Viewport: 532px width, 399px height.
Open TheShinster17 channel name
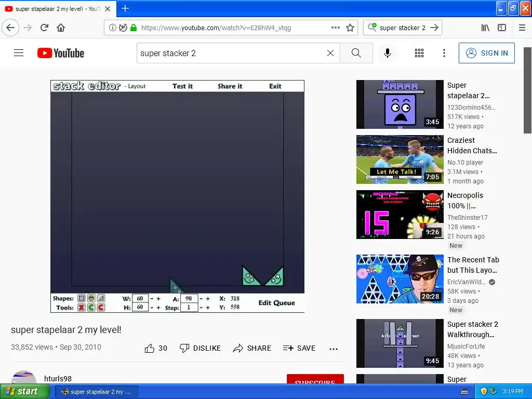(x=467, y=218)
